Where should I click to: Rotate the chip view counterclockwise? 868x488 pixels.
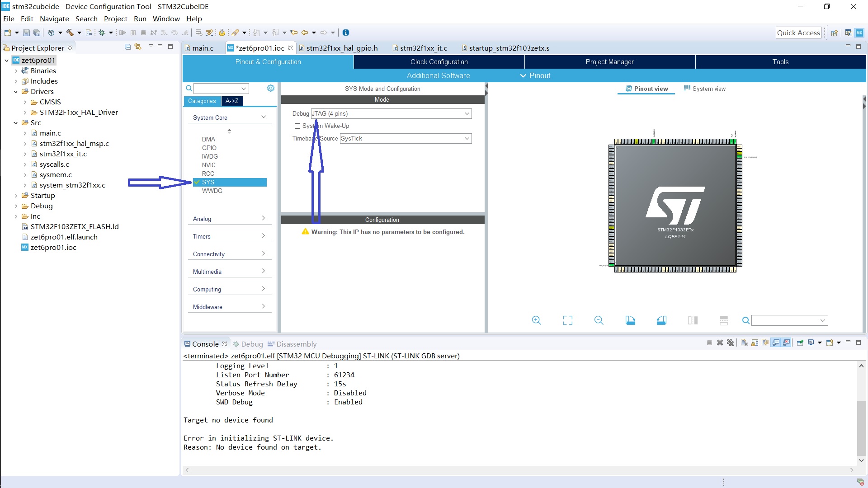[x=661, y=320]
